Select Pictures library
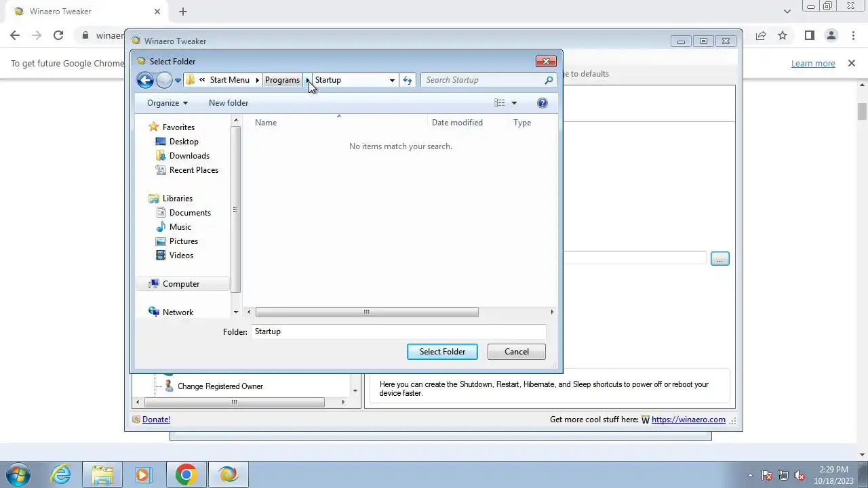The height and width of the screenshot is (488, 868). [x=184, y=241]
